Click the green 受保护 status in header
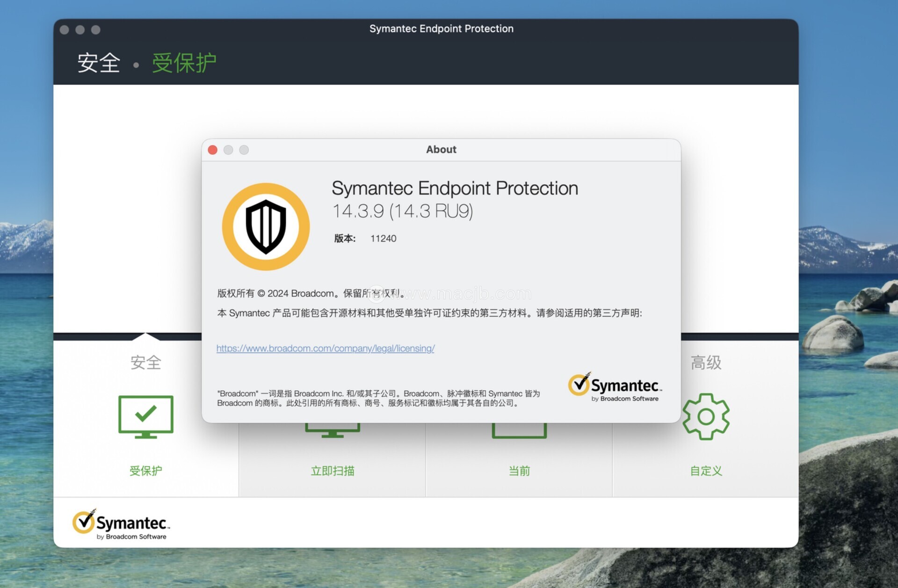The image size is (898, 588). point(184,63)
